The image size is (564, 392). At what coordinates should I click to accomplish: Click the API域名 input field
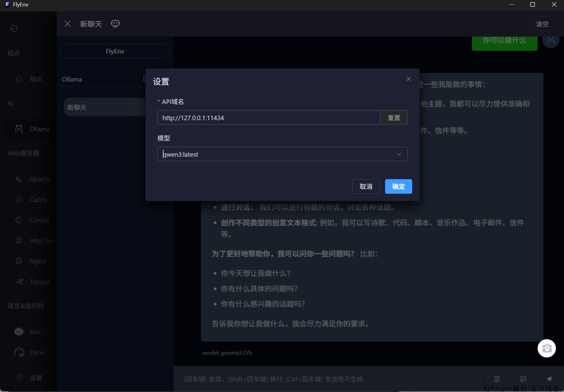pyautogui.click(x=268, y=118)
